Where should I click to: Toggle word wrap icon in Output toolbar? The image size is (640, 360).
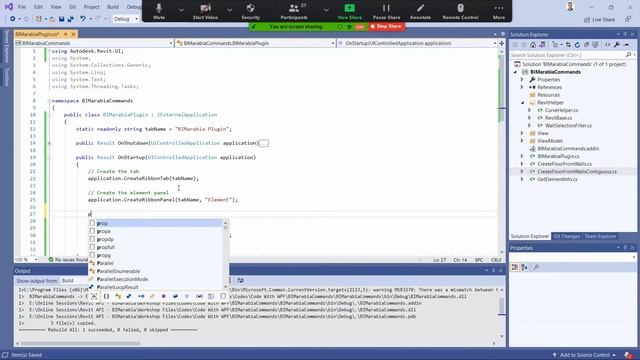240,280
